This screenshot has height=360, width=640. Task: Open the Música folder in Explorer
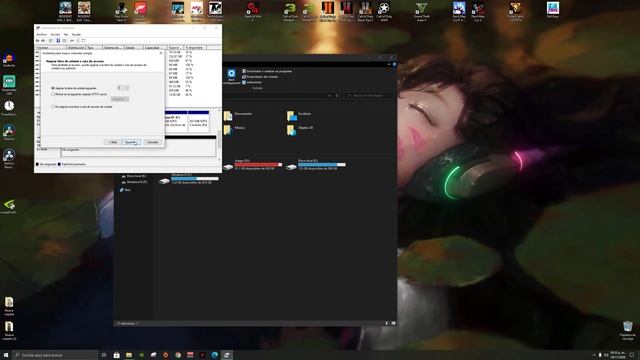click(235, 129)
